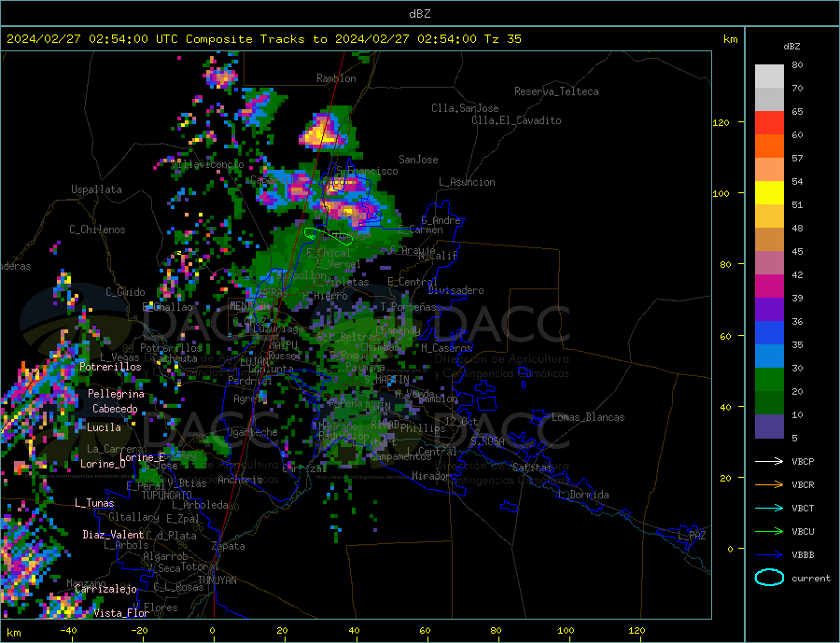The width and height of the screenshot is (840, 643).
Task: Click the Uspallata map label
Action: click(x=96, y=189)
